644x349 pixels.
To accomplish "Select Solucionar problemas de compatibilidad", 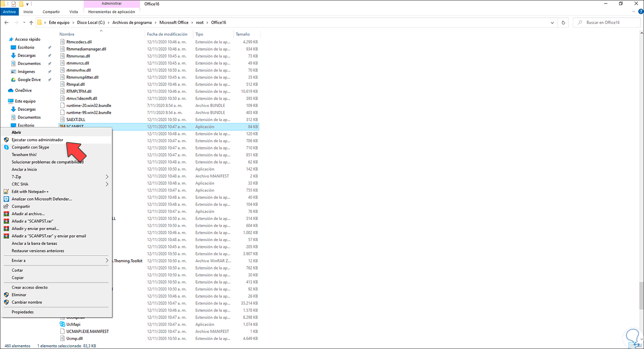I will tap(48, 162).
